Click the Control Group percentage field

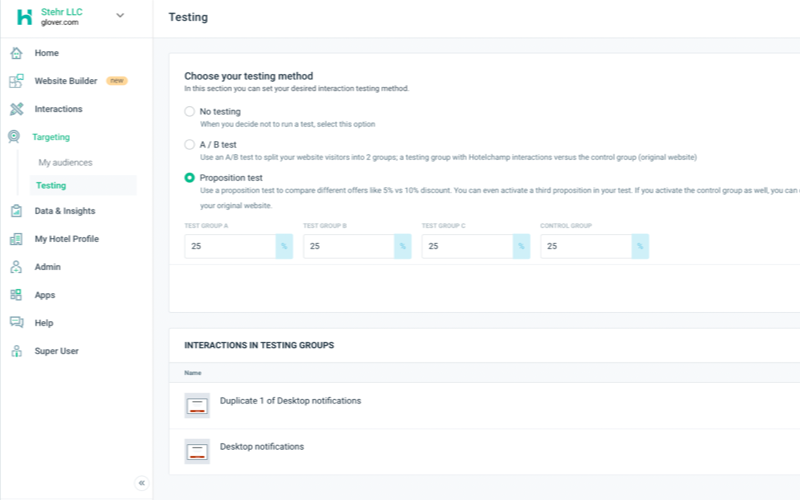(x=585, y=246)
